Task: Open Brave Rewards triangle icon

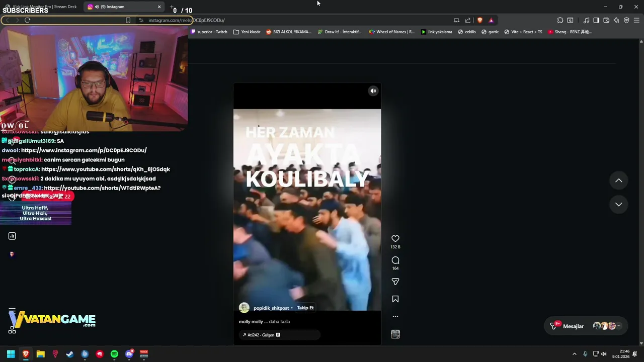Action: (491, 20)
